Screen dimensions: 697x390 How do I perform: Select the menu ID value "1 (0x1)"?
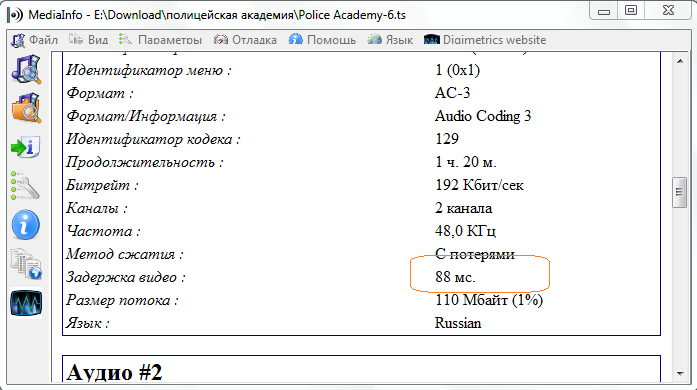tap(457, 70)
